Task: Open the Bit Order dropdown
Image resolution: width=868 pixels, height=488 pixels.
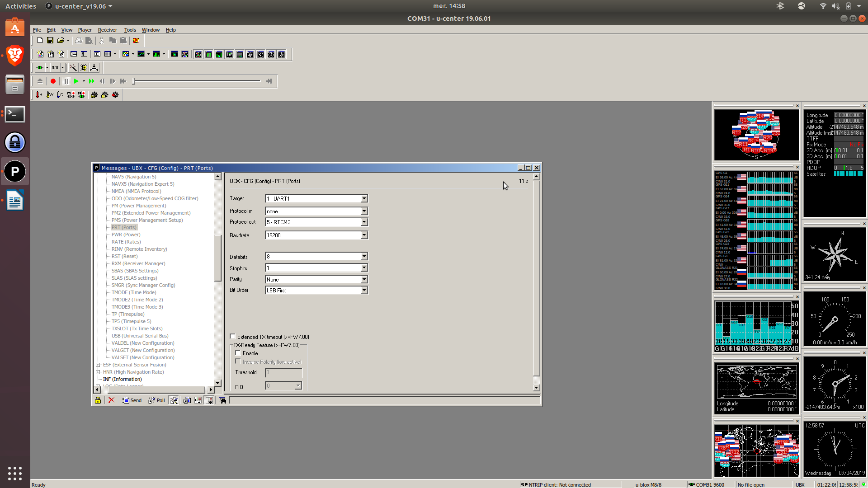Action: [364, 291]
